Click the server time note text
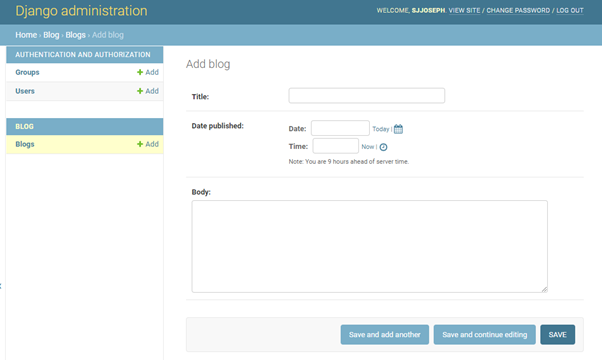 pyautogui.click(x=349, y=162)
